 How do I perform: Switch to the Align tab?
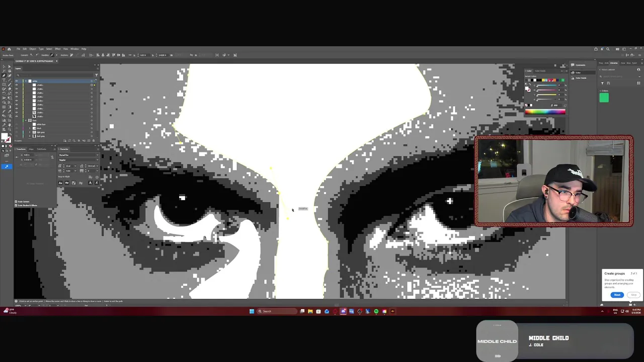pyautogui.click(x=31, y=149)
